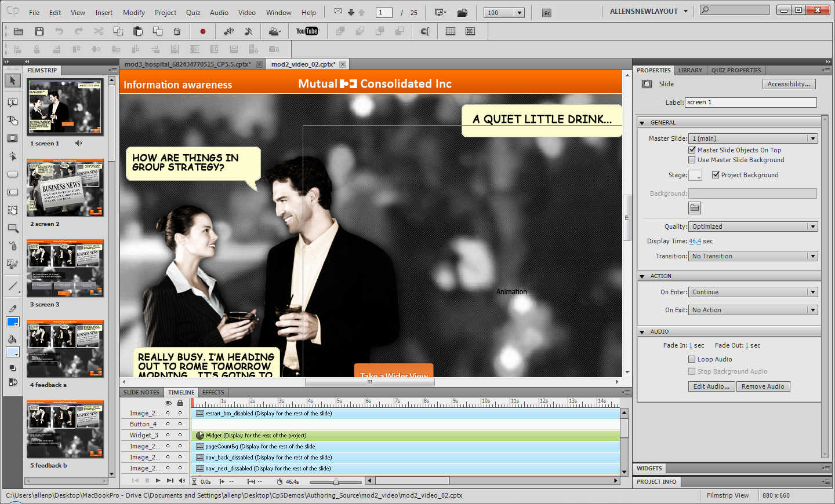This screenshot has width=835, height=504.
Task: Enable the Loop Audio checkbox
Action: pyautogui.click(x=692, y=359)
